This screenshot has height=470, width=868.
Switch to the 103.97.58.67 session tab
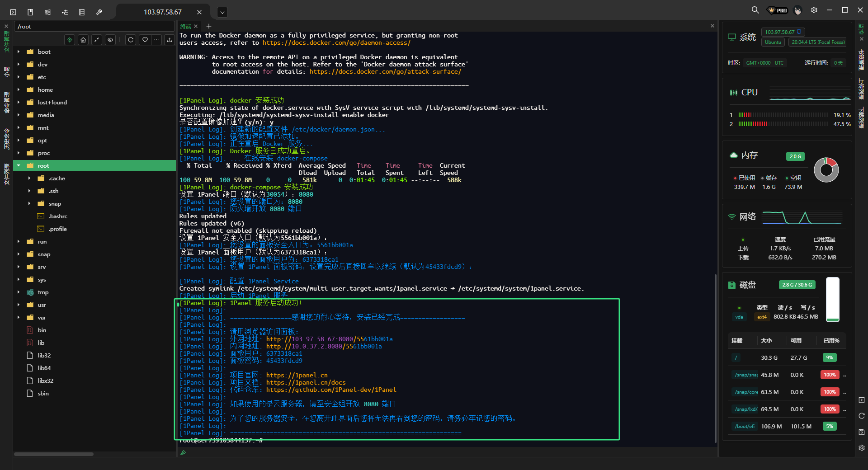[x=163, y=12]
